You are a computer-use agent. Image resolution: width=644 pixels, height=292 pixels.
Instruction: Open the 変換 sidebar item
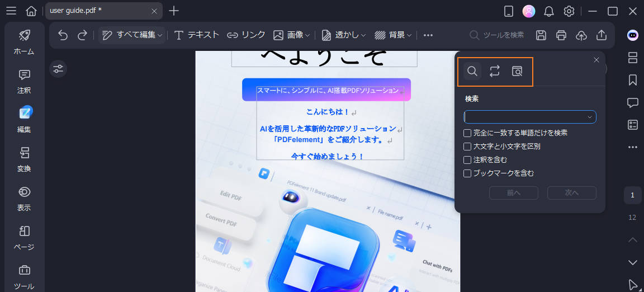pyautogui.click(x=24, y=159)
